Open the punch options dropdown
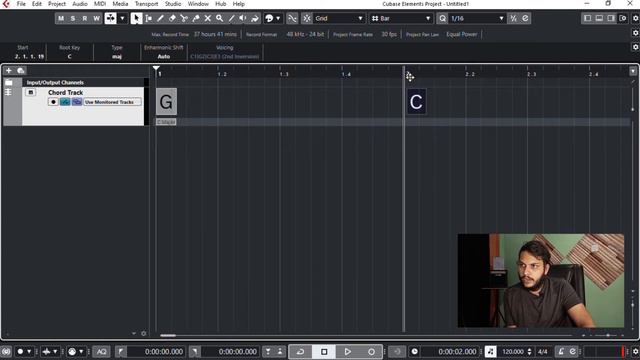This screenshot has height=360, width=640. [x=50, y=351]
